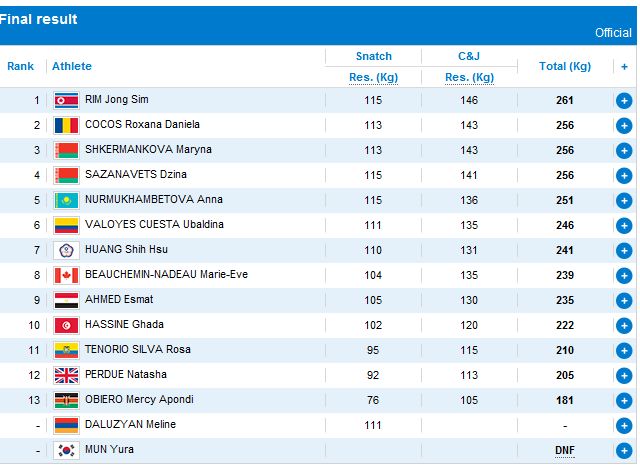
Task: Click the Canada flag for BEAUCHEMIN-NADEAU
Action: (x=65, y=275)
